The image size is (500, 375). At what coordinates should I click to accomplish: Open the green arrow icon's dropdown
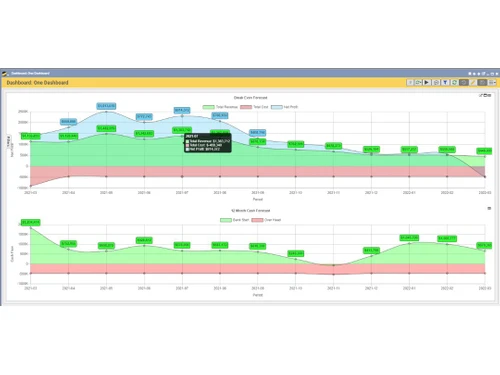click(x=418, y=82)
